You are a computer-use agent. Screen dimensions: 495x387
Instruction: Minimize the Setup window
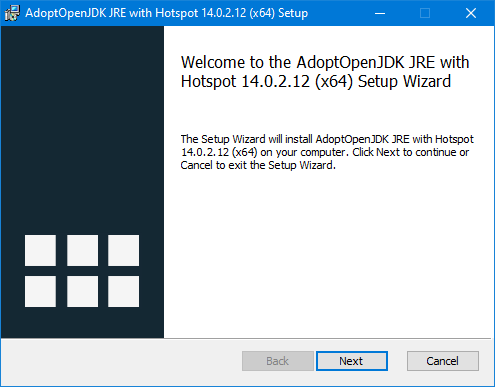380,13
